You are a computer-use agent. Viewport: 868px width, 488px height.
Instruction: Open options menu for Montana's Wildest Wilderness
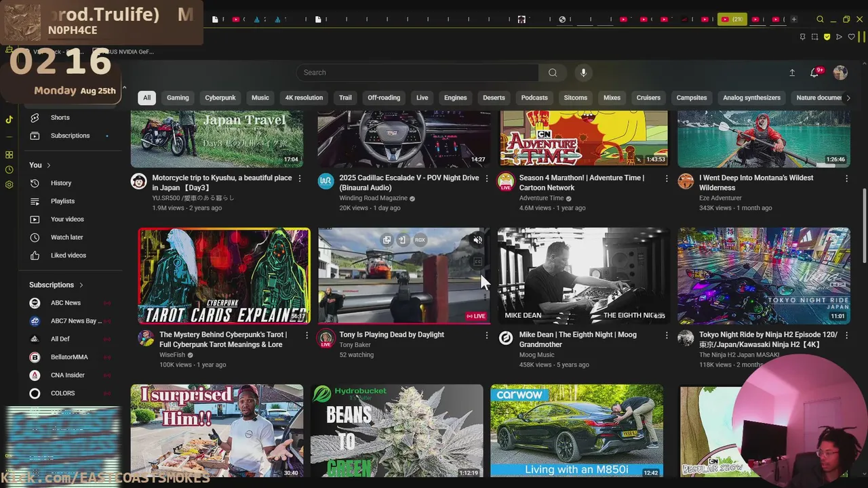(846, 178)
